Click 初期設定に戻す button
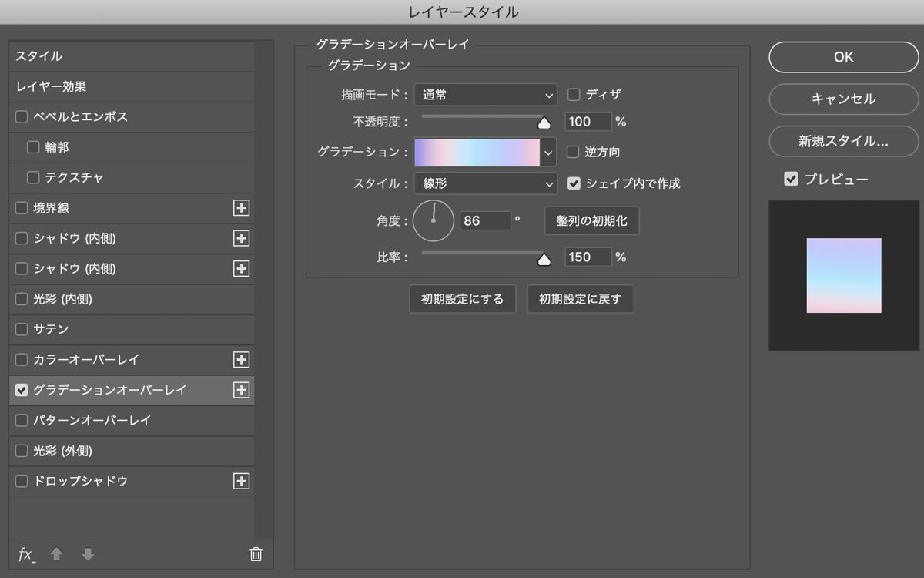Viewport: 924px width, 578px height. (x=581, y=299)
